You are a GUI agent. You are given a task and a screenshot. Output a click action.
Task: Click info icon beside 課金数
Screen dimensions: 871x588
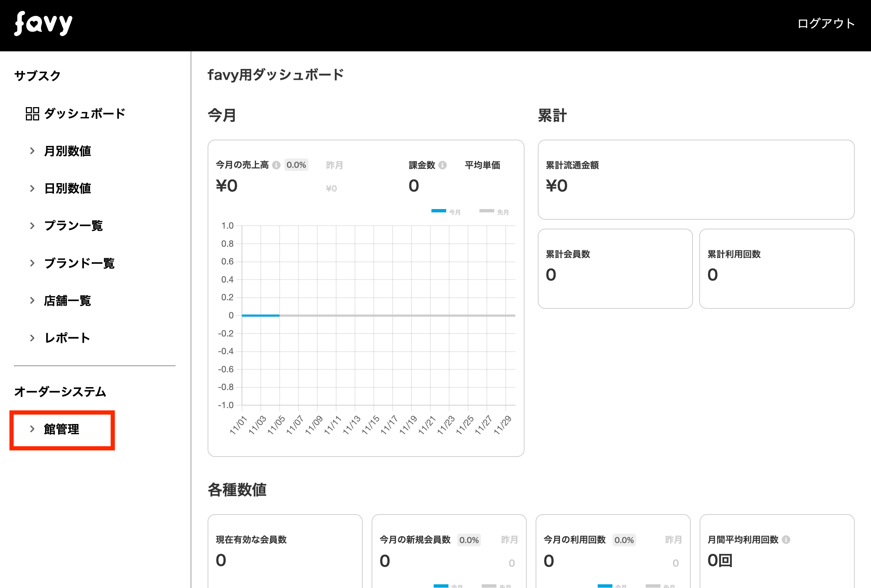pos(442,165)
